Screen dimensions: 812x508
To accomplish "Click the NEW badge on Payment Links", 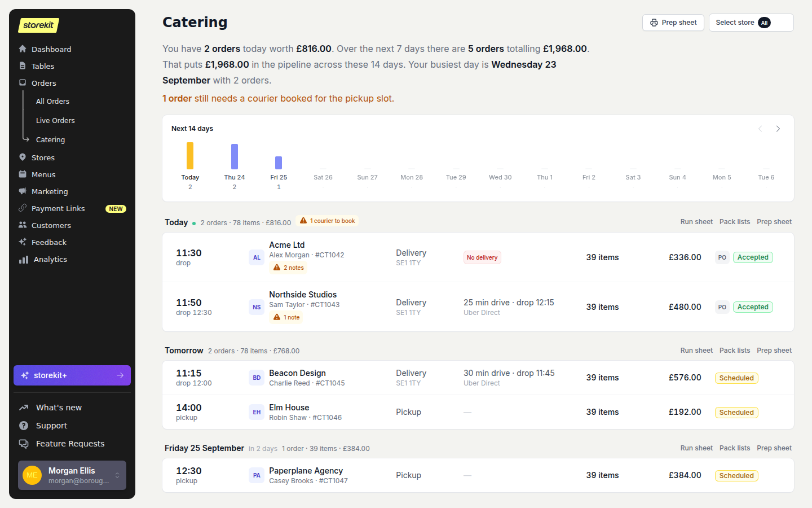I will click(116, 209).
